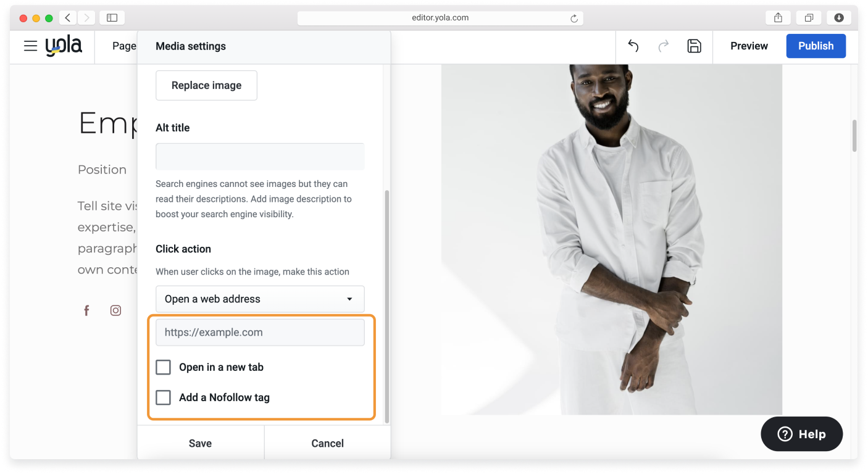Cancel the Media settings changes
Viewport: 868px width, 474px height.
[327, 443]
